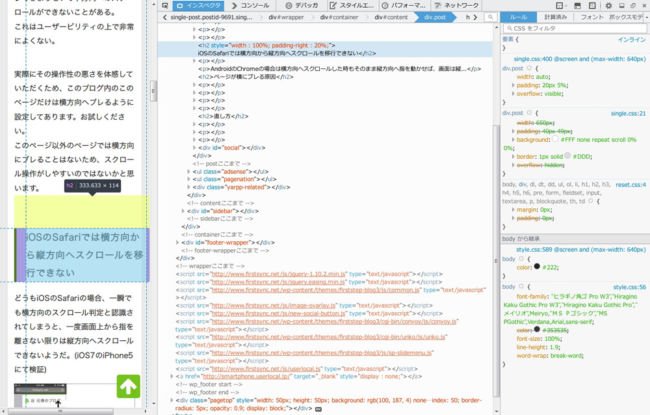Expand the div id="footer-wrapper" node

click(178, 243)
